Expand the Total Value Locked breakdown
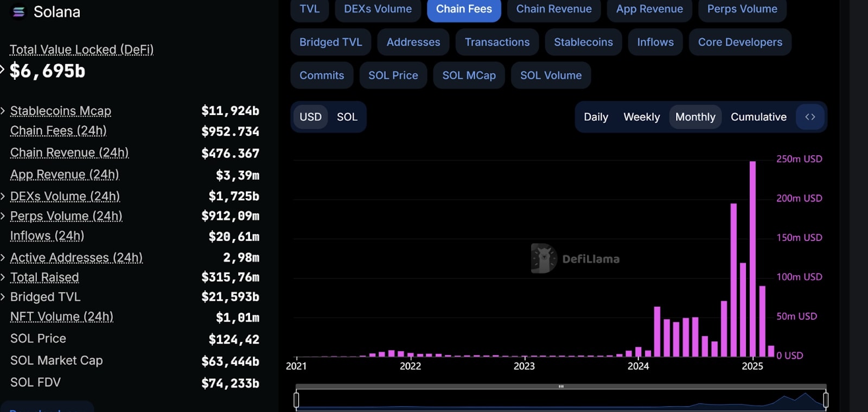868x412 pixels. pos(2,69)
